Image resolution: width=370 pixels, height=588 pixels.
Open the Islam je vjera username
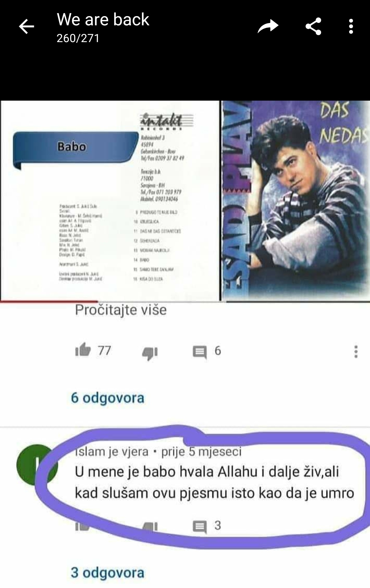[112, 452]
